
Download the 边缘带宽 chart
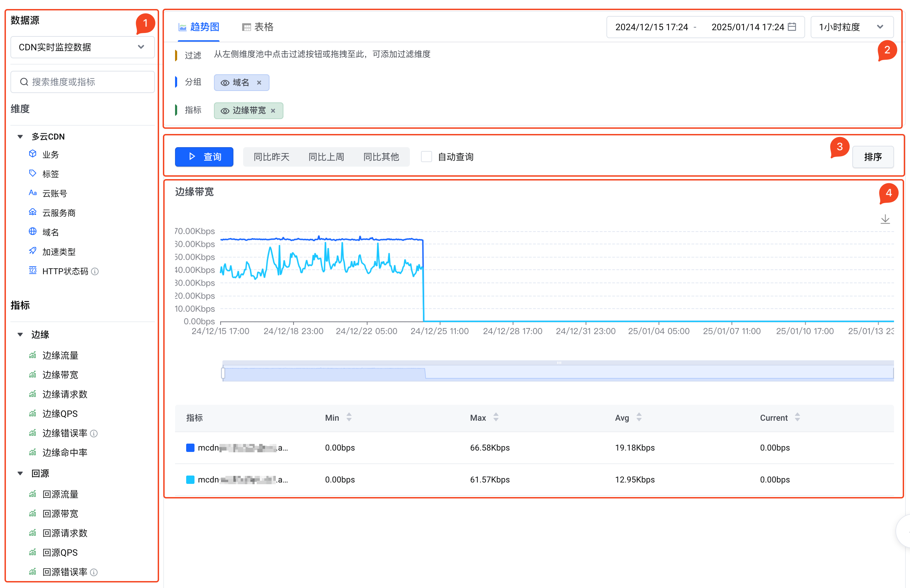885,219
